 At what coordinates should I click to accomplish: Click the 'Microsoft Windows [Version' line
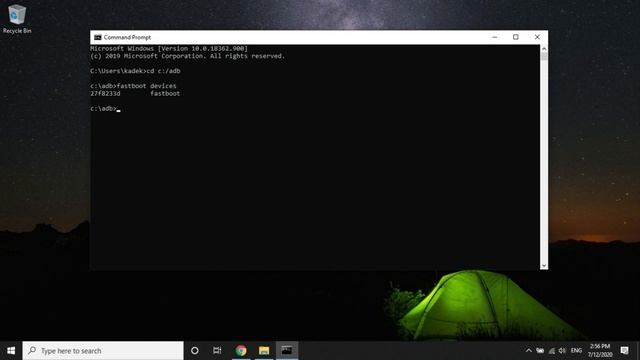(169, 49)
